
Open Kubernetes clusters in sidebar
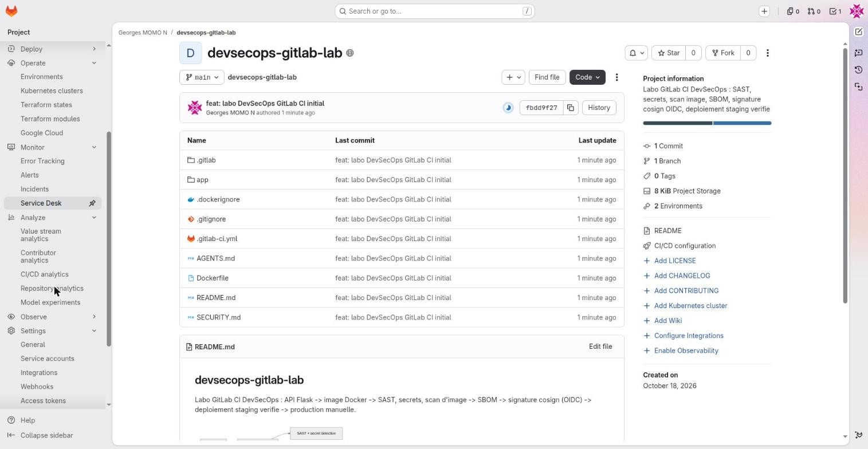tap(52, 91)
